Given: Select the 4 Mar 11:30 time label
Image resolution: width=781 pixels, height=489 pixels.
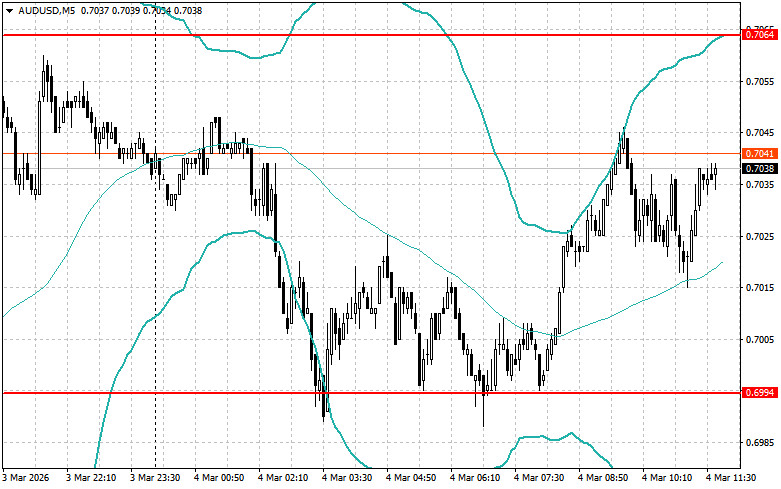Looking at the screenshot, I should pos(731,478).
